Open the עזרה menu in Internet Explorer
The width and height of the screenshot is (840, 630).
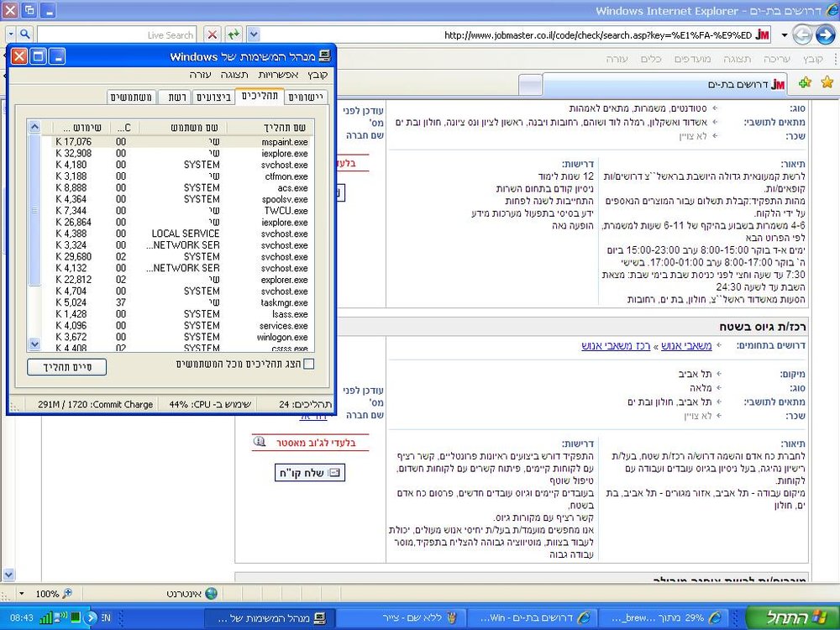click(617, 59)
